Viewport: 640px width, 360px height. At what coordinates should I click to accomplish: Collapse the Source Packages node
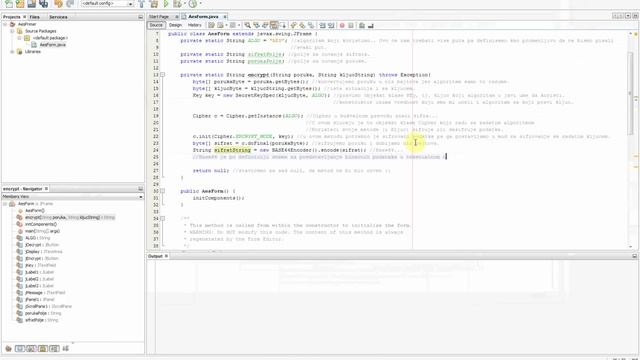(x=12, y=31)
